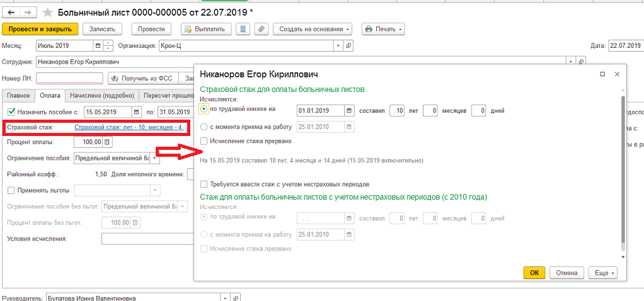Open calculator icon next to Процент оплаты
This screenshot has width=644, height=301.
[108, 142]
